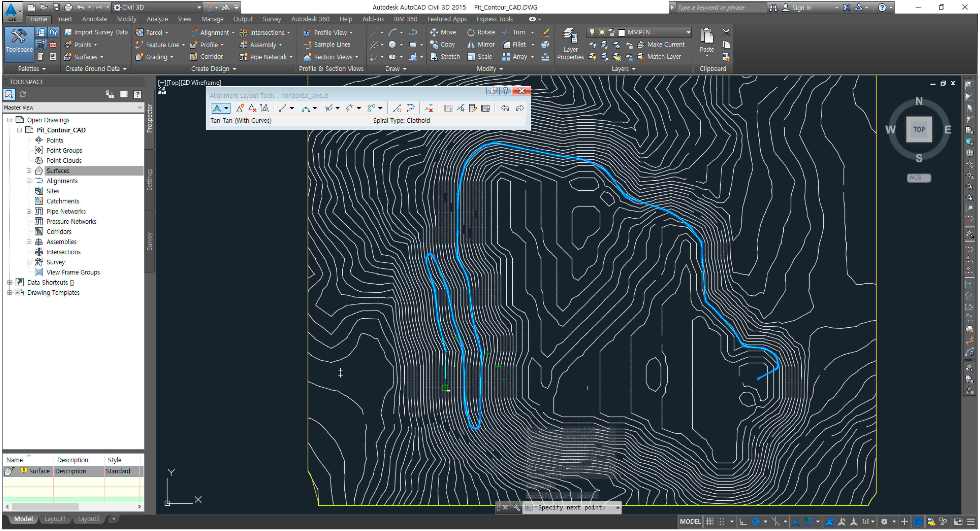Open the Settings tab of Toolspace
The width and height of the screenshot is (980, 531).
pos(150,180)
